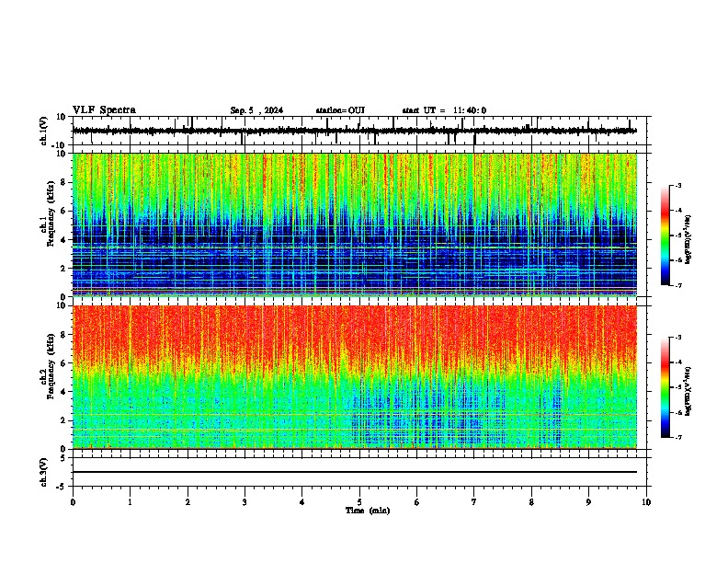Click the "6" kHz tick on ch.2 spectrogram
Image resolution: width=728 pixels, height=563 pixels.
click(65, 362)
